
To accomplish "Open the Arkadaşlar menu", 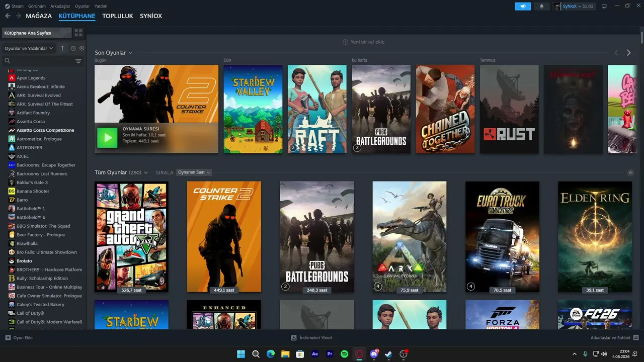I will click(x=60, y=7).
